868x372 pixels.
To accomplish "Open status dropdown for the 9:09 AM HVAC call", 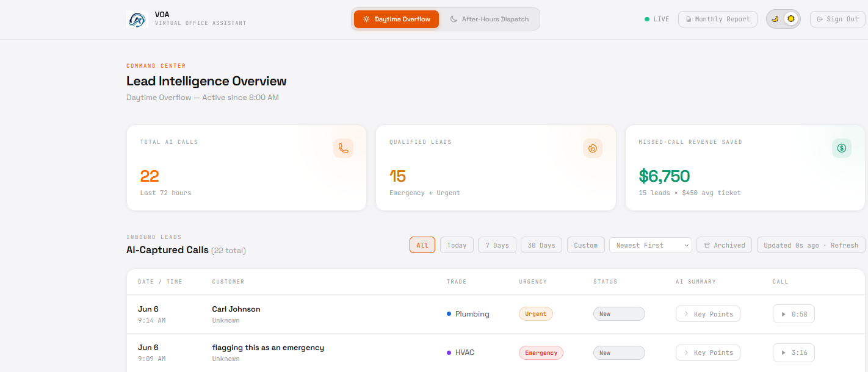I will click(x=619, y=352).
